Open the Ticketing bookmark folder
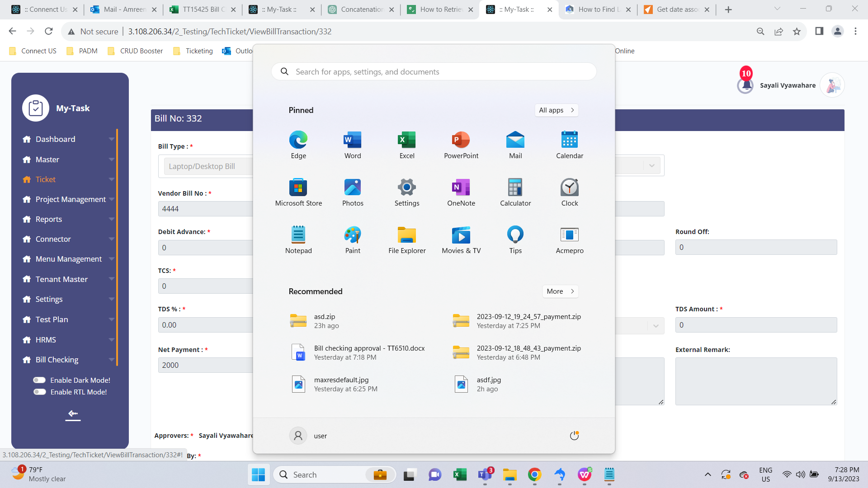868x488 pixels. coord(193,51)
